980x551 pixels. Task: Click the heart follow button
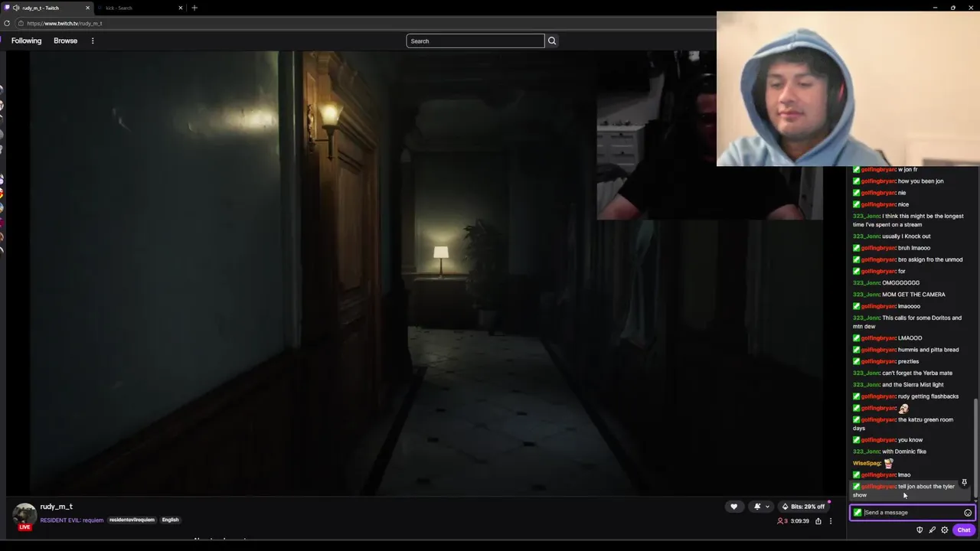tap(733, 506)
